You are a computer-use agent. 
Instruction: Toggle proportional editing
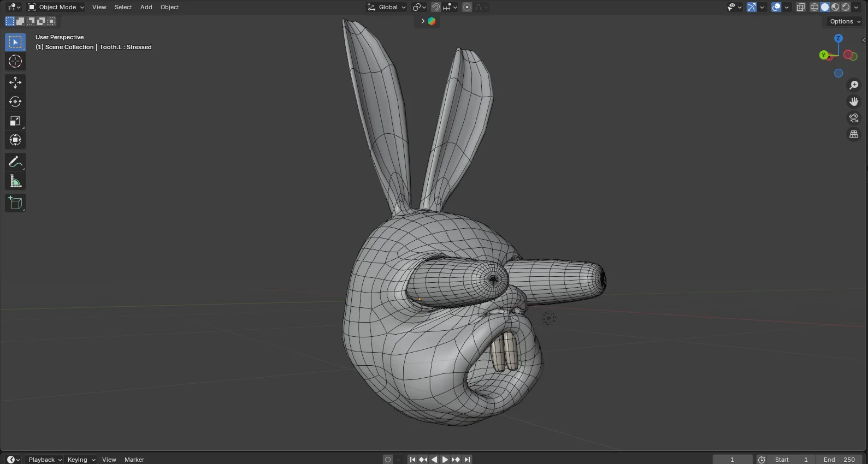(467, 7)
